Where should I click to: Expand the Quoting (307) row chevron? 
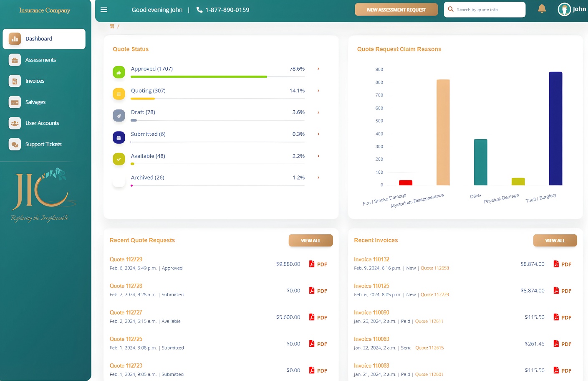(318, 91)
